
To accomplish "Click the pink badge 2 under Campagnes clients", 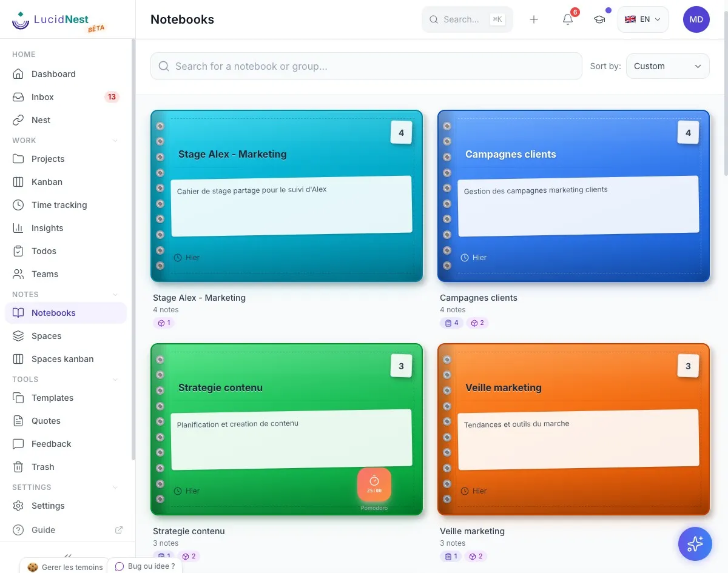I will (477, 323).
